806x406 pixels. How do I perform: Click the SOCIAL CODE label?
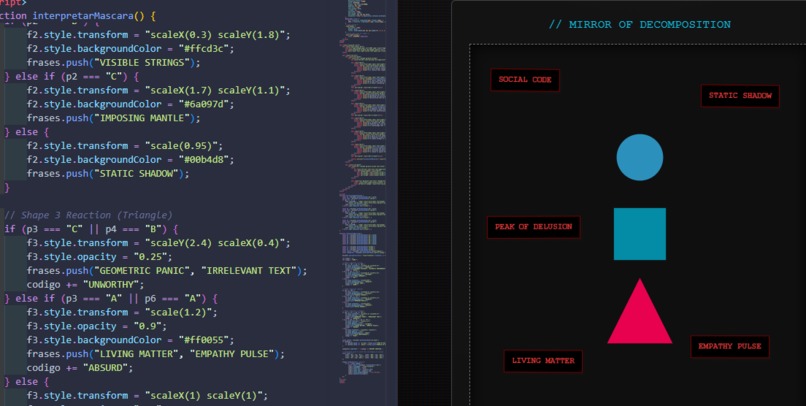525,80
